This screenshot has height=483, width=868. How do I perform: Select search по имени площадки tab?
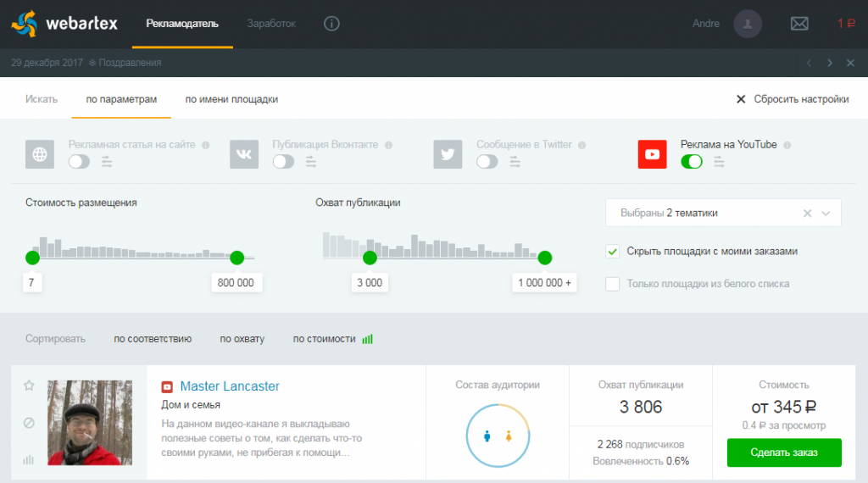click(x=231, y=100)
